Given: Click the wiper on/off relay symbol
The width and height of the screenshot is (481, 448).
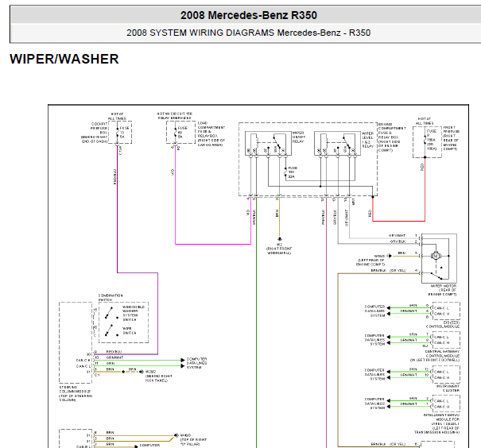Looking at the screenshot, I should pyautogui.click(x=268, y=144).
